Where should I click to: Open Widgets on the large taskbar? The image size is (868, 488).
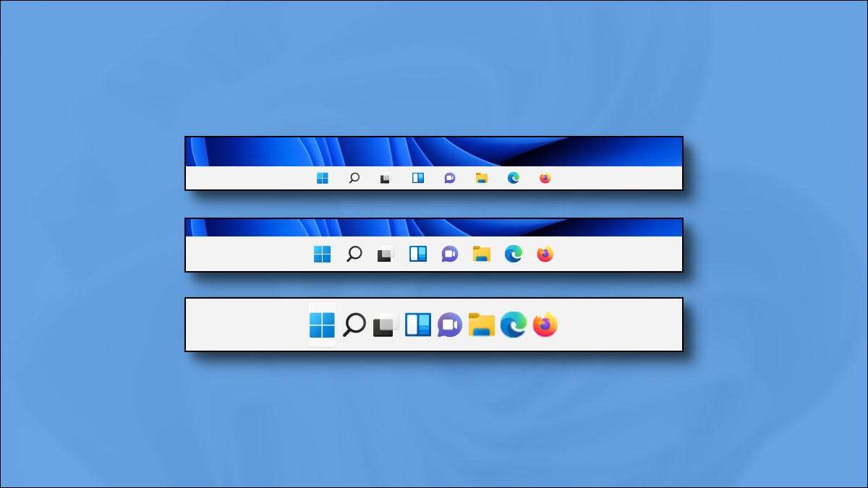click(x=418, y=325)
